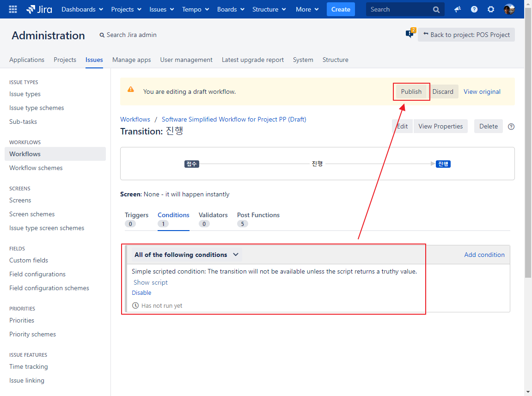Switch to the Post Functions tab
The width and height of the screenshot is (532, 396).
pos(258,215)
